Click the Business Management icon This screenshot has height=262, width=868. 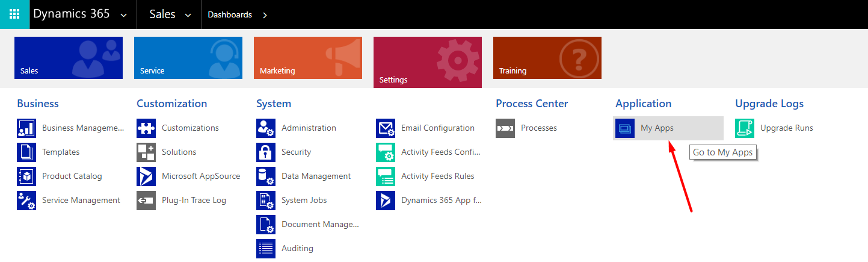pyautogui.click(x=26, y=128)
